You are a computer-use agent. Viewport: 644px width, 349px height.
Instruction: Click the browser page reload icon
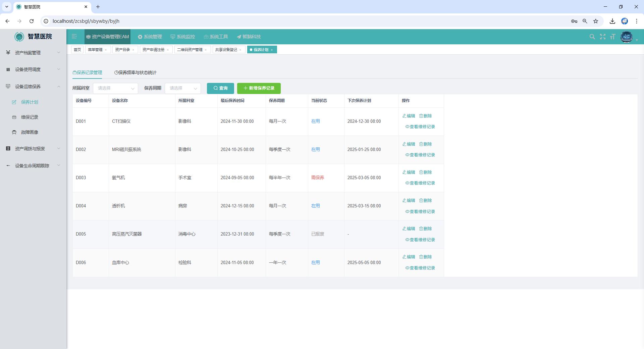tap(32, 21)
